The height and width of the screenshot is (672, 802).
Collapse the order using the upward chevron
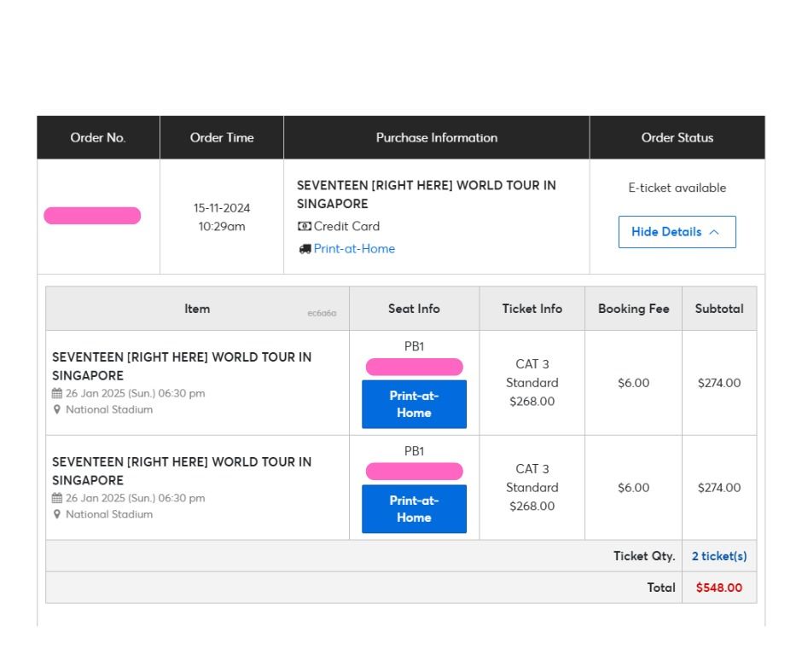[x=714, y=231]
